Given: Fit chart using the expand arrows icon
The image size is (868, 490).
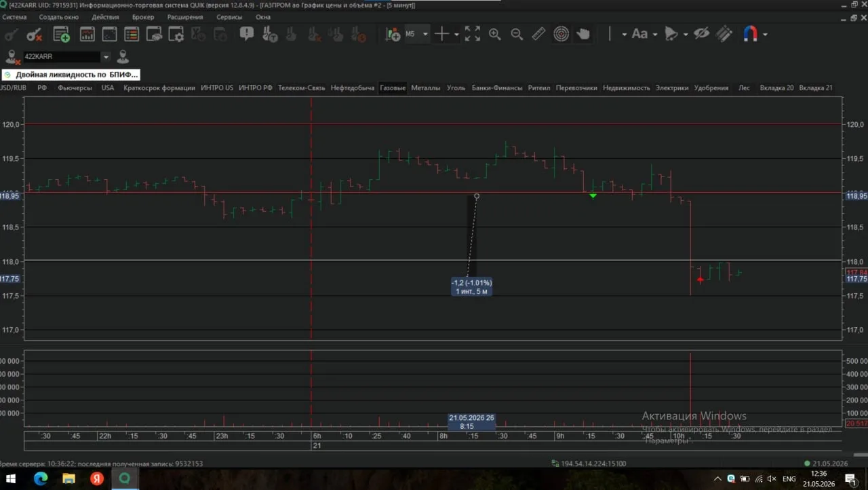Looking at the screenshot, I should [x=473, y=34].
